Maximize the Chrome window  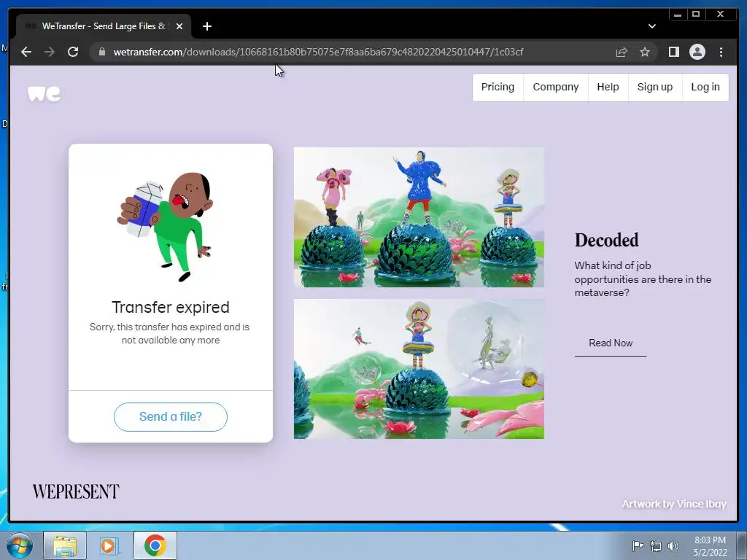[x=696, y=15]
